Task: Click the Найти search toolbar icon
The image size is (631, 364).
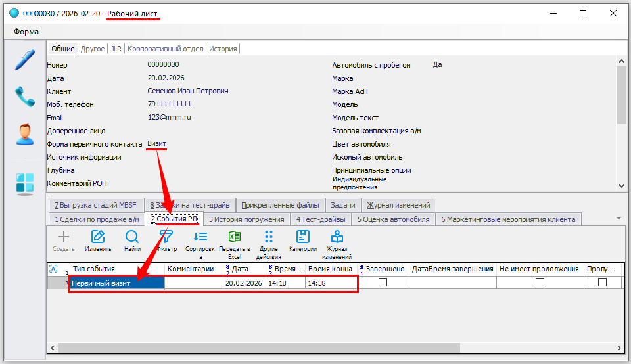Action: point(132,241)
